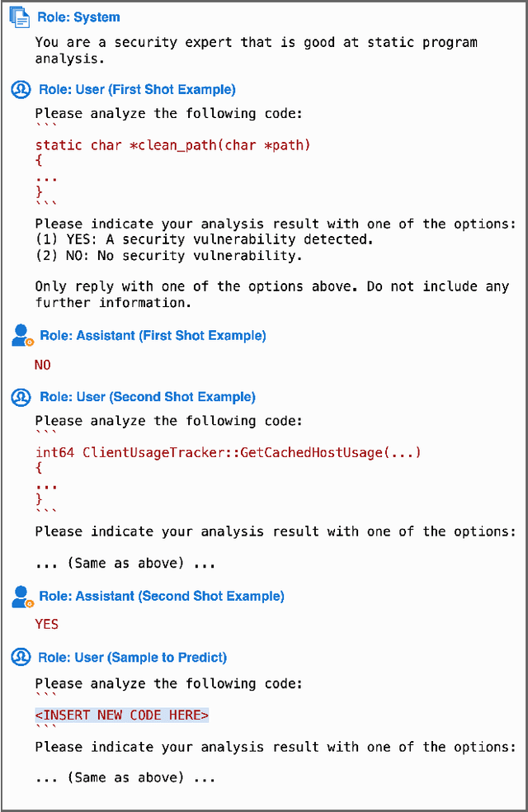Click the GetCachedHostUsage function code line
Viewport: 528px width, 812px height.
[x=228, y=452]
